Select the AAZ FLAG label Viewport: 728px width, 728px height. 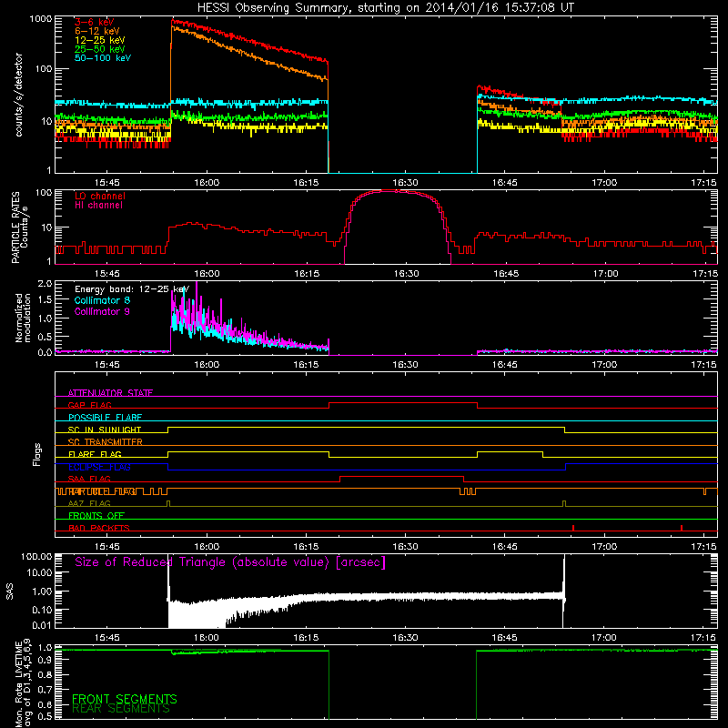pyautogui.click(x=89, y=503)
